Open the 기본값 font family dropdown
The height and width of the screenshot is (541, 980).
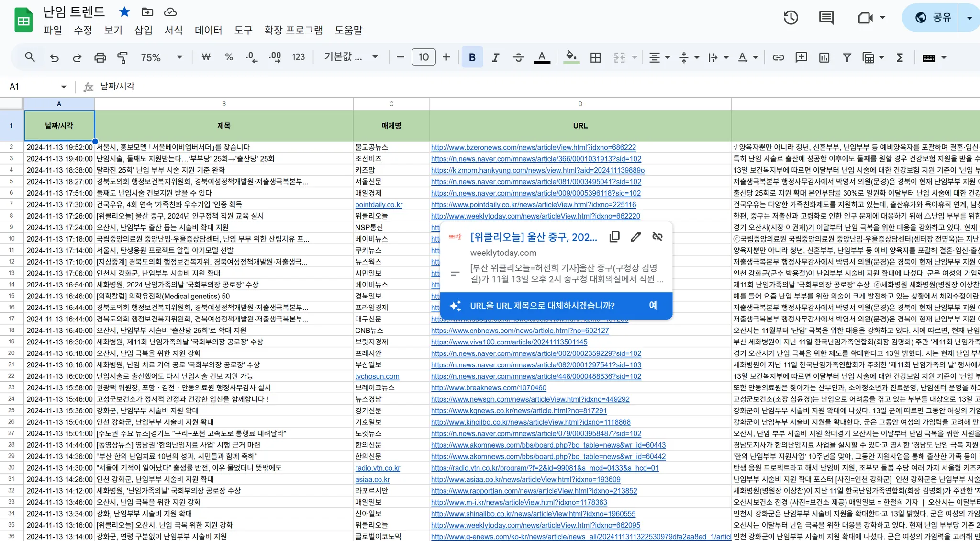coord(351,57)
